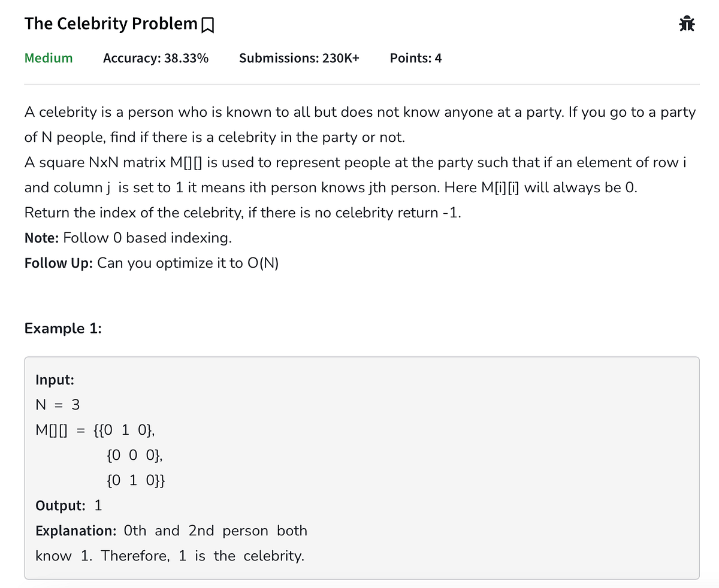Click the green Medium difficulty indicator
This screenshot has width=719, height=588.
click(x=48, y=58)
